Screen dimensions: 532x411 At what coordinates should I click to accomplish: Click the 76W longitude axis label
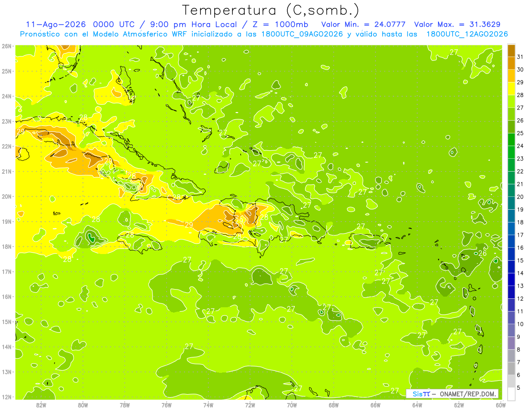coord(166,405)
